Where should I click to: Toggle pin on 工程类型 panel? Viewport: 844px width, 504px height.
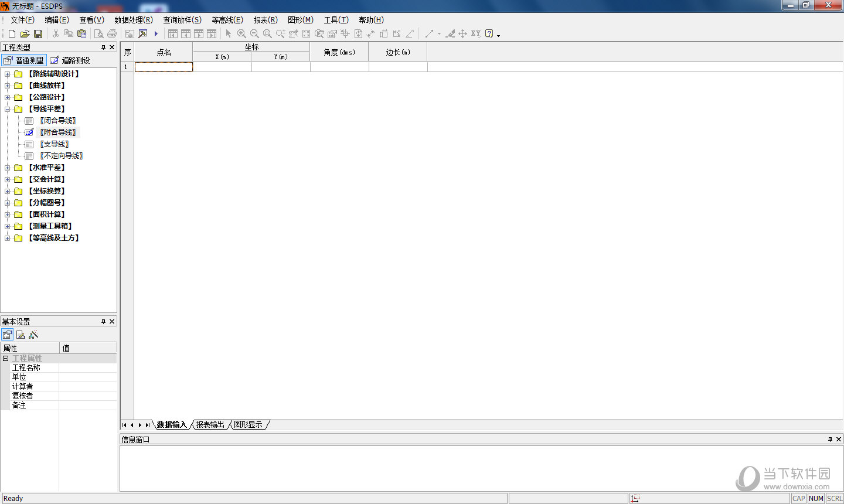103,47
